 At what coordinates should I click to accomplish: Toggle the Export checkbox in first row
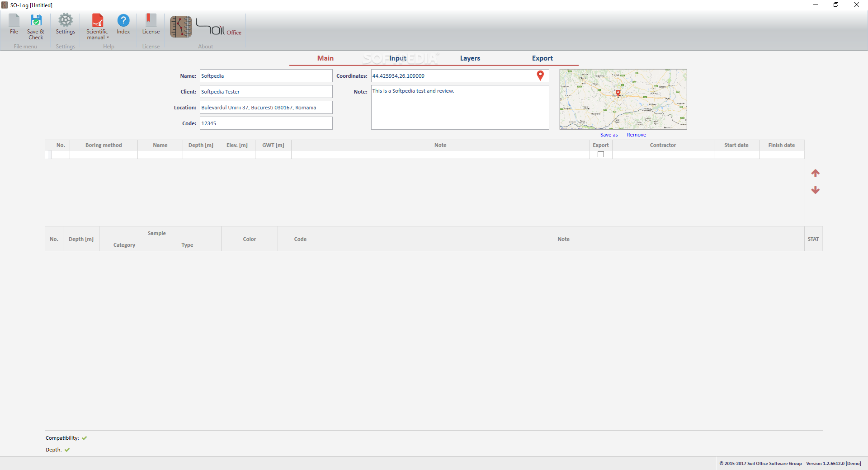pyautogui.click(x=601, y=155)
